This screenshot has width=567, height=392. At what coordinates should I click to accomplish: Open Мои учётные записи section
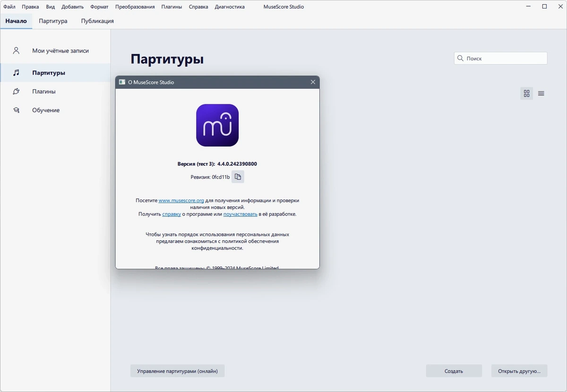55,51
